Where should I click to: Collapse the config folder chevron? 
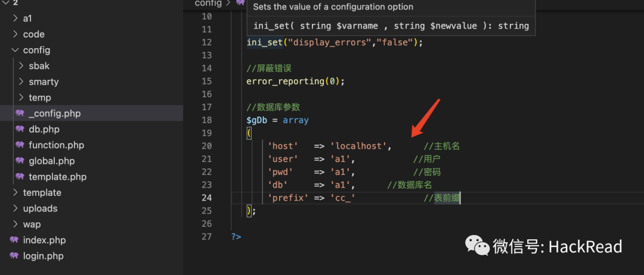click(x=15, y=50)
